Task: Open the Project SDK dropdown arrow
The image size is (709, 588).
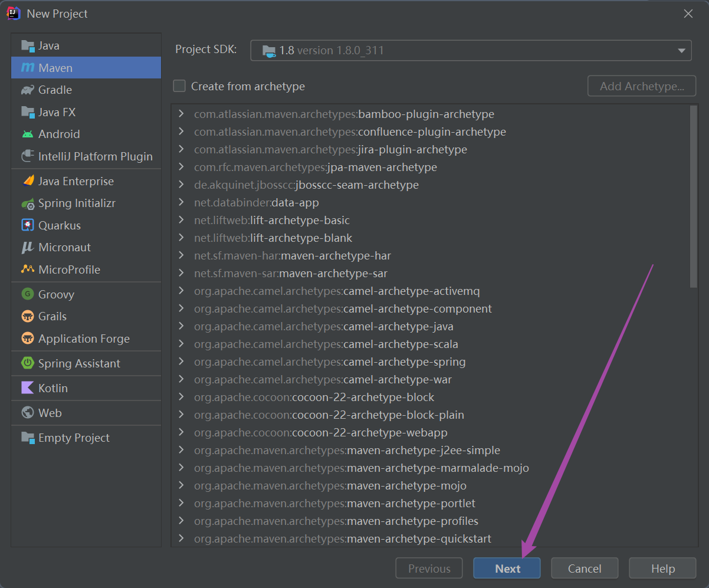Action: [681, 51]
